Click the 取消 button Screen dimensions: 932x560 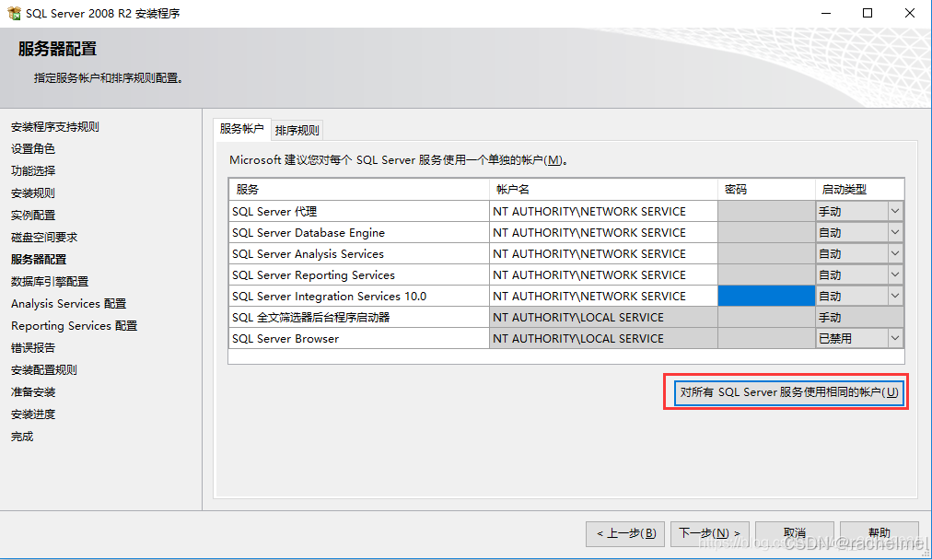[x=794, y=532]
